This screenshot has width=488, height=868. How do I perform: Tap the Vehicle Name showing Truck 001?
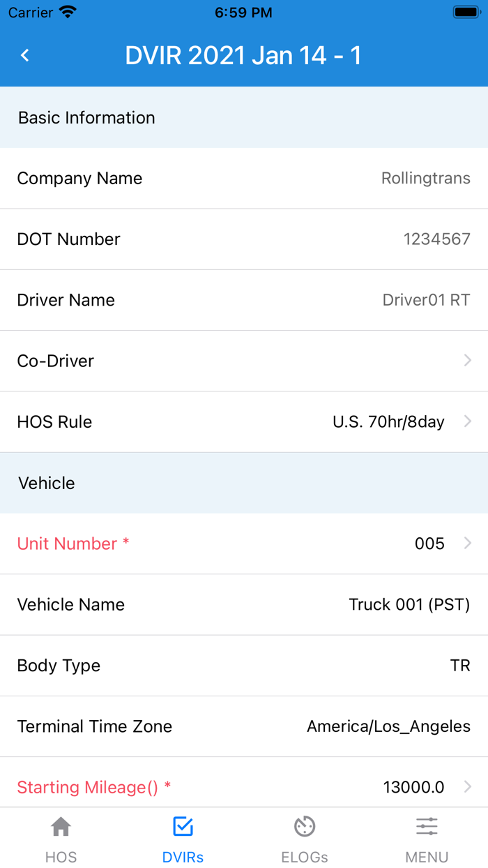coord(244,604)
